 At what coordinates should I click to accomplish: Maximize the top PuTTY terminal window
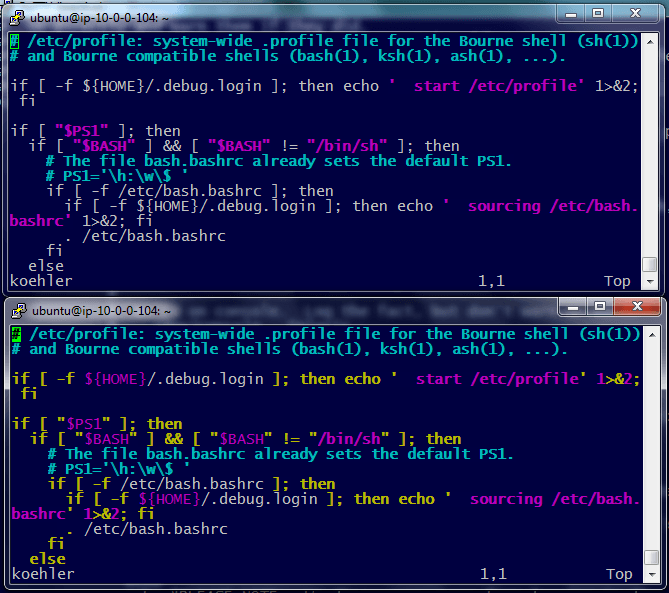pyautogui.click(x=598, y=15)
